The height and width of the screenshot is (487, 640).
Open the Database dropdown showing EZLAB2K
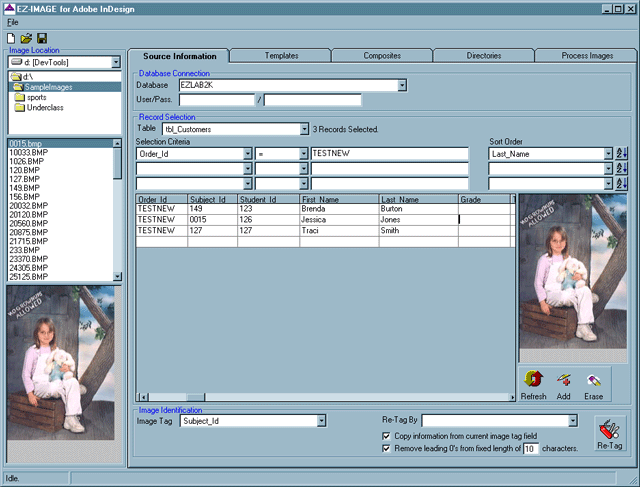pyautogui.click(x=402, y=85)
